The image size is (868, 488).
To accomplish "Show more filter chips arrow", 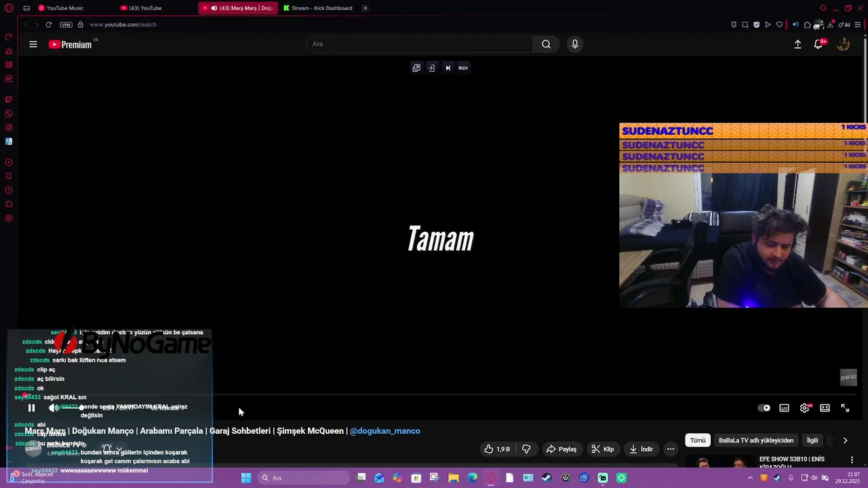I will pyautogui.click(x=845, y=441).
